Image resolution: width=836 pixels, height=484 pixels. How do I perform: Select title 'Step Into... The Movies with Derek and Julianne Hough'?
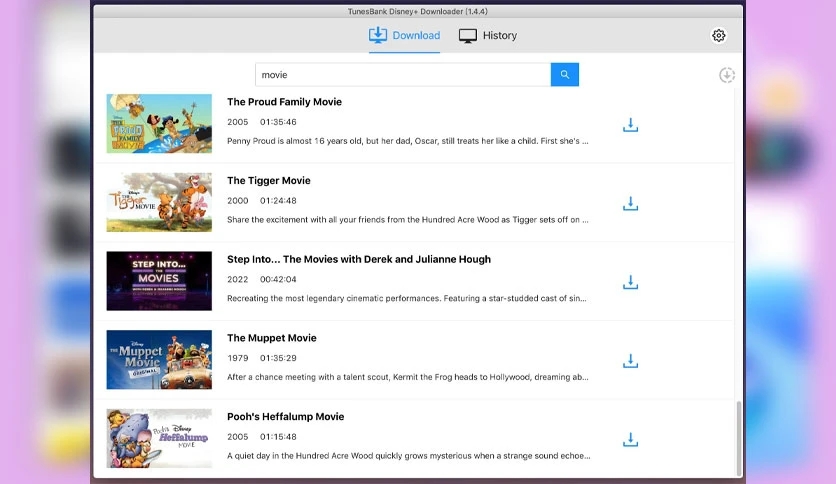tap(359, 259)
